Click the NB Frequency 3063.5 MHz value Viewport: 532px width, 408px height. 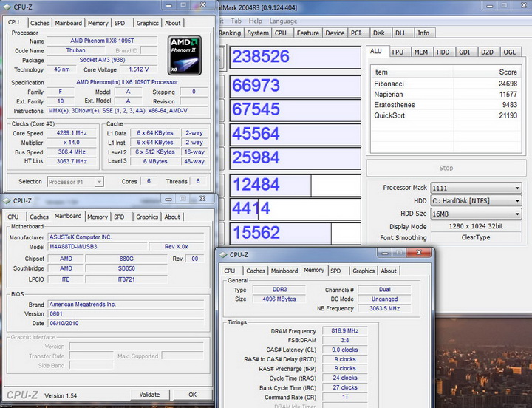pos(384,308)
